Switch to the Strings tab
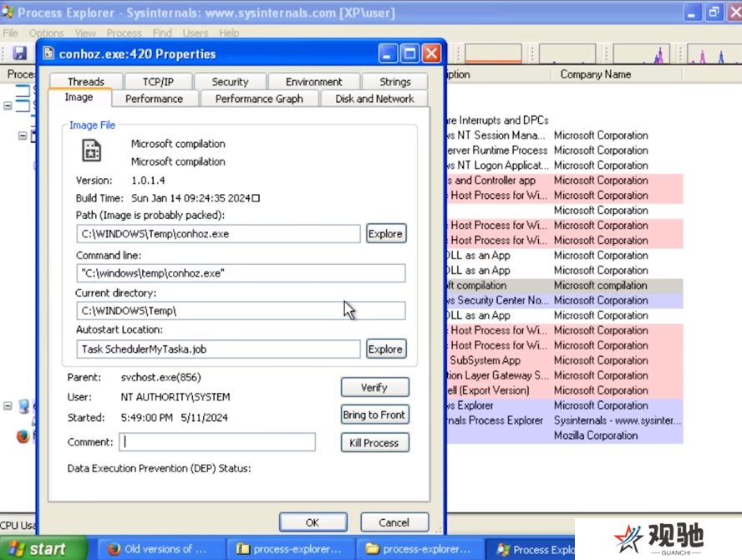The width and height of the screenshot is (742, 560). coord(395,81)
